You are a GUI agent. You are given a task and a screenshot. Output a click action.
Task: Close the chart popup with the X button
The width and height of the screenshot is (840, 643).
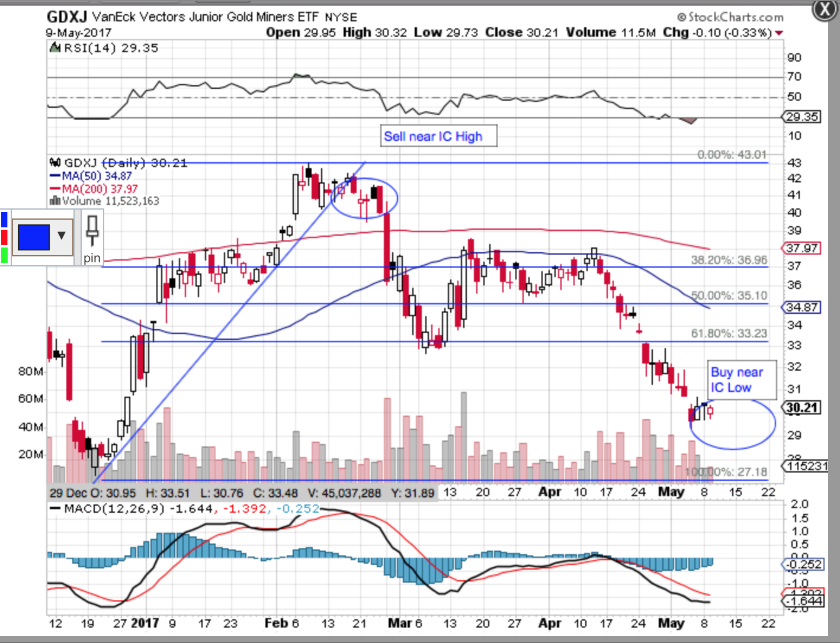coord(823,10)
